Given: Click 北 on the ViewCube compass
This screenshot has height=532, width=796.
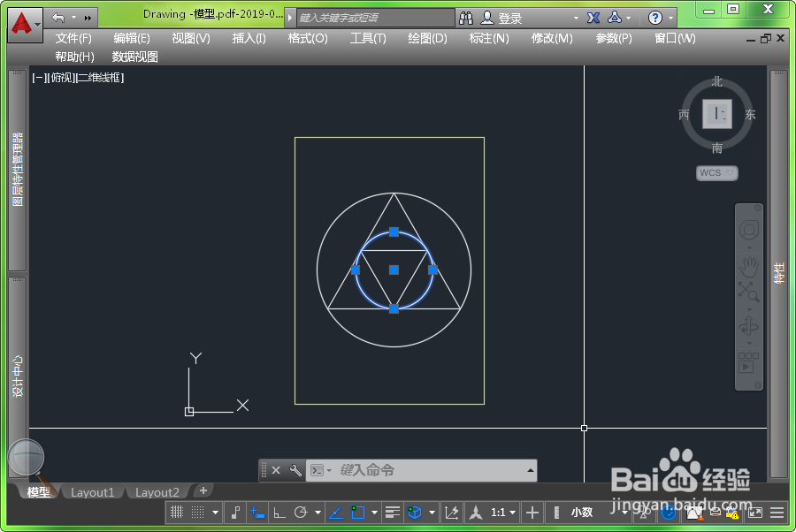Looking at the screenshot, I should (x=716, y=81).
